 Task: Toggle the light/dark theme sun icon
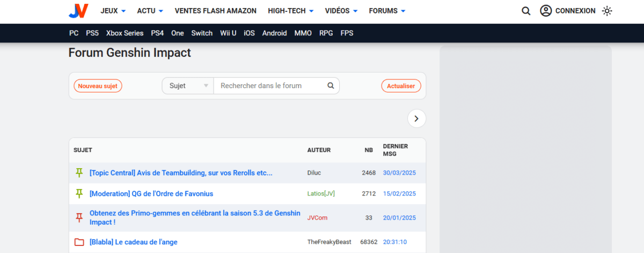point(607,11)
